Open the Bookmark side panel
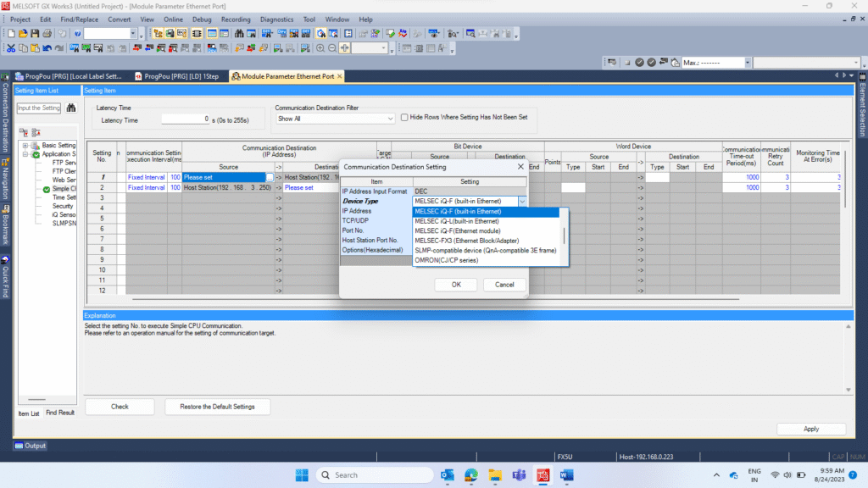The height and width of the screenshot is (488, 868). tap(5, 225)
